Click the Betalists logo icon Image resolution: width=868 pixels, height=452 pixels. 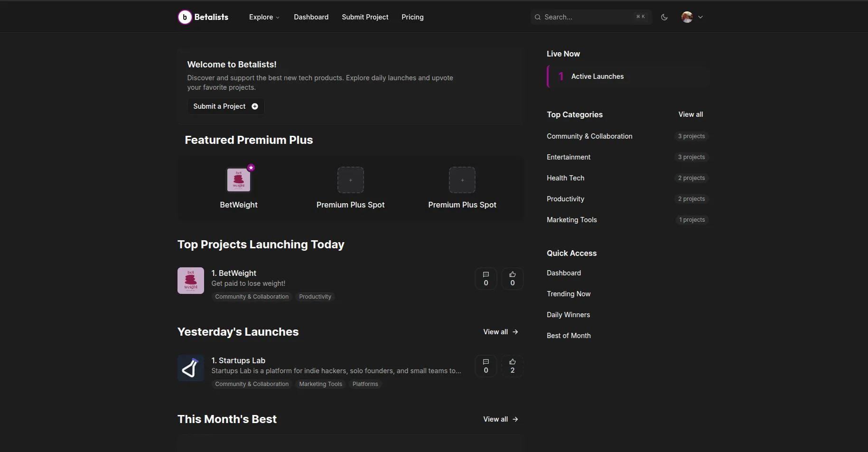pyautogui.click(x=185, y=17)
